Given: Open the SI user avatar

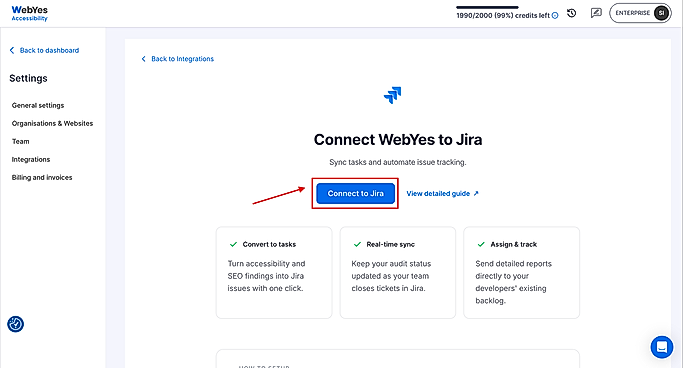Looking at the screenshot, I should (661, 13).
